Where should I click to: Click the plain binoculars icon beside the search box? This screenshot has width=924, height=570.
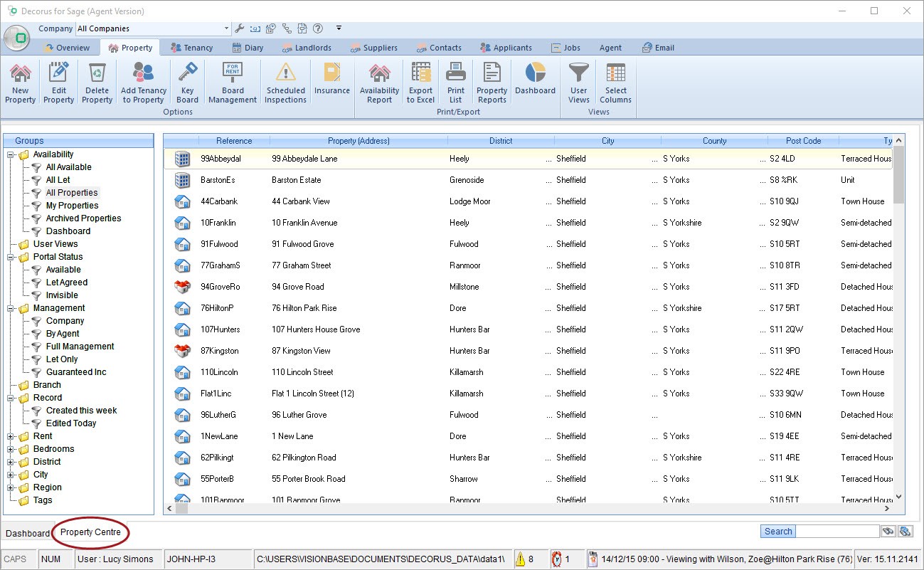tap(888, 532)
